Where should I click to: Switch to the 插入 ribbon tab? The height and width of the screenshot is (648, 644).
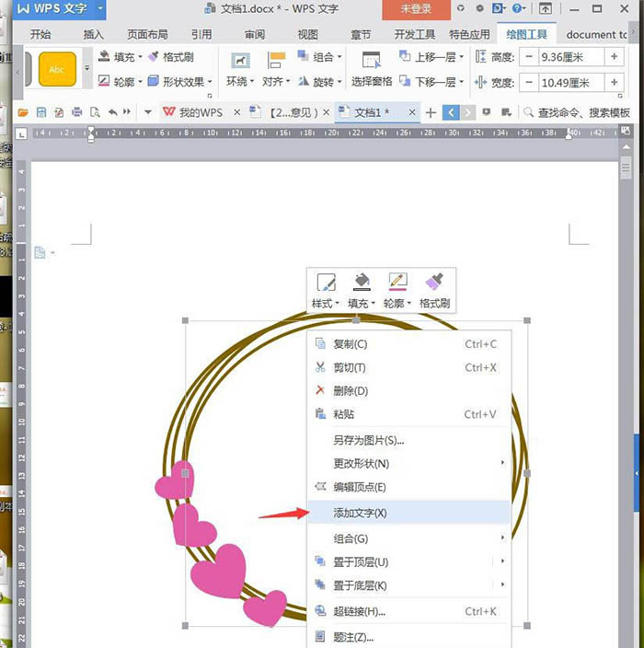pos(93,34)
